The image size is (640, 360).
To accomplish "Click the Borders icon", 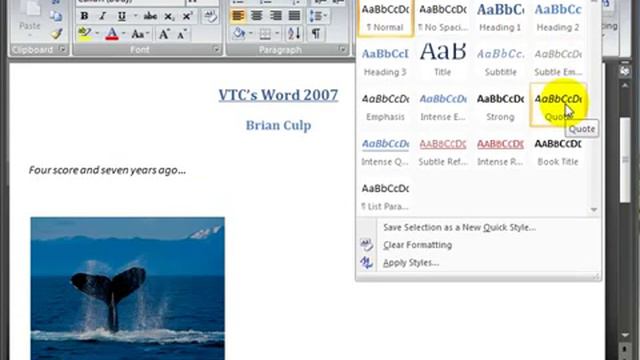I will coord(265,34).
